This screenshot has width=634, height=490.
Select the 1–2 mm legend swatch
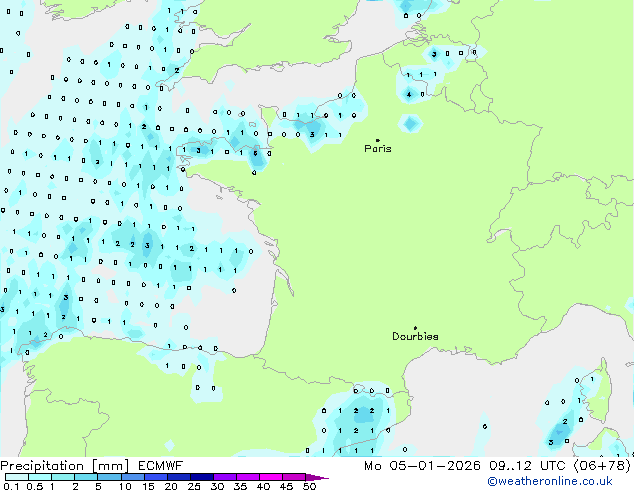tap(63, 477)
